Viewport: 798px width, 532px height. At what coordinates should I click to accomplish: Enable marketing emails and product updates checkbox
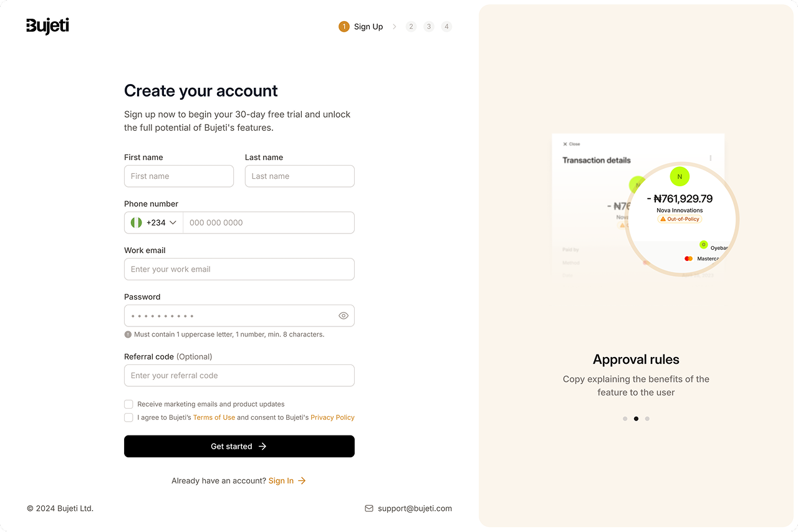[x=128, y=404]
